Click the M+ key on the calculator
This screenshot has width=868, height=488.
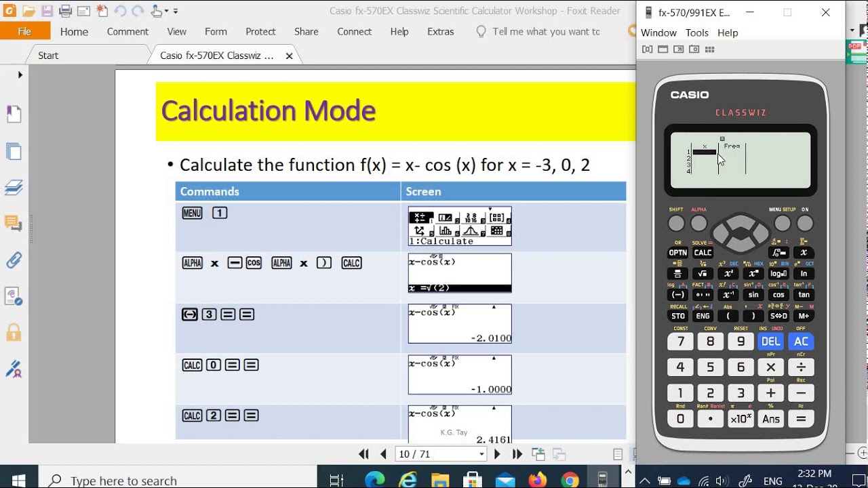click(x=804, y=316)
